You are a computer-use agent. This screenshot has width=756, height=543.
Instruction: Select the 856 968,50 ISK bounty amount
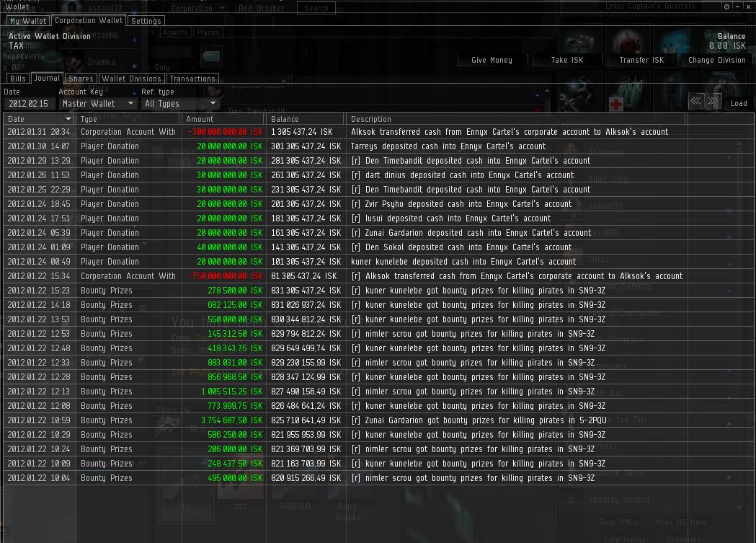coord(235,378)
